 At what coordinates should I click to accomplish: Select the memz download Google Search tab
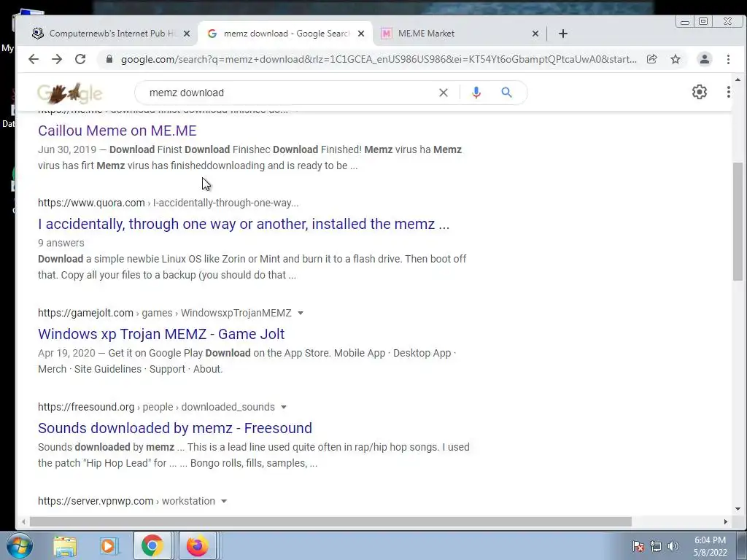[286, 34]
